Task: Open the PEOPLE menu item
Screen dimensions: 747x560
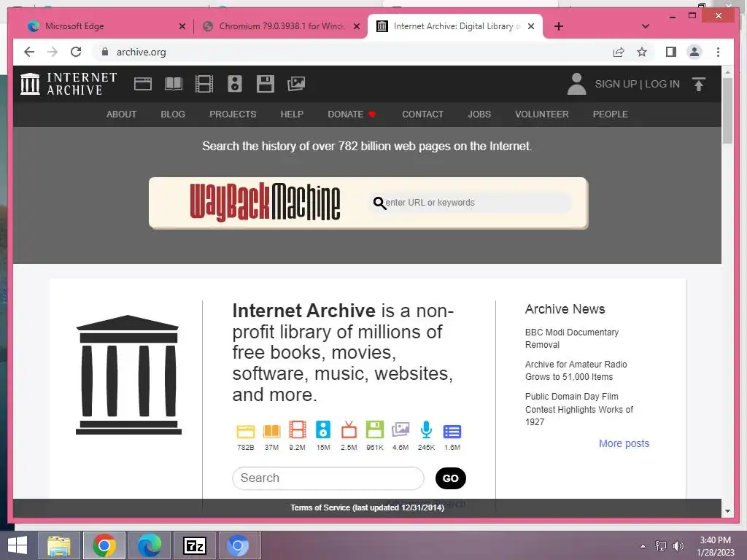Action: pyautogui.click(x=611, y=114)
